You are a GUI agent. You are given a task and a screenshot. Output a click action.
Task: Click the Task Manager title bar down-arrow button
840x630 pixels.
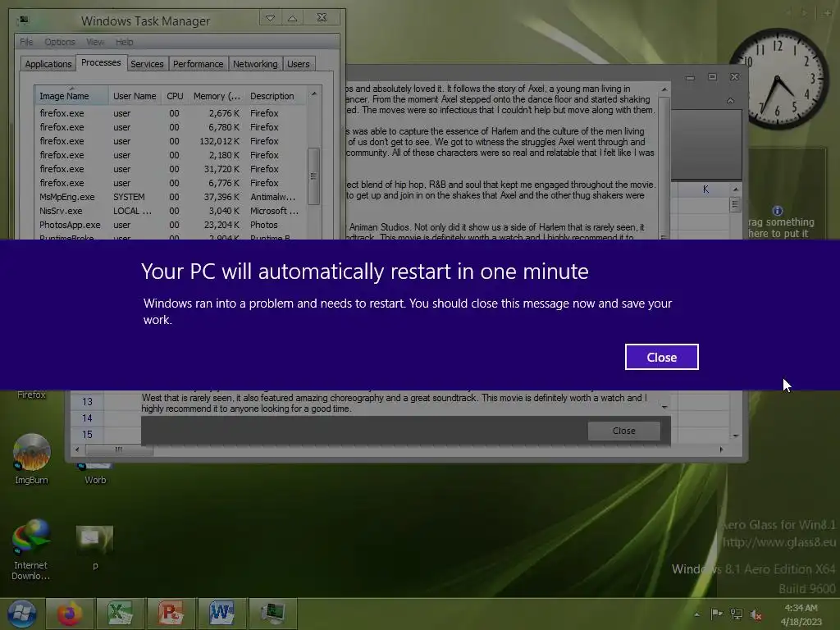[x=271, y=18]
